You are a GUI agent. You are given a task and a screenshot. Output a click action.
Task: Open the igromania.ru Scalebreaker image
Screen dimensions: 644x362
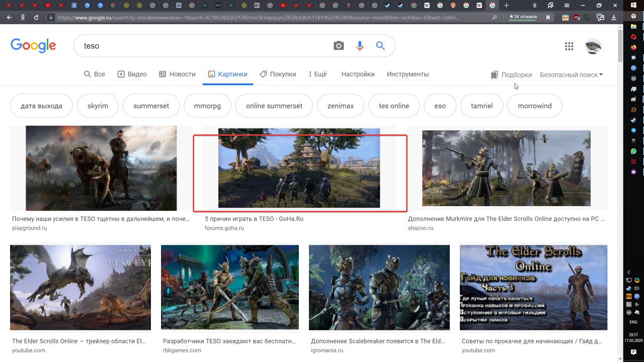coord(379,287)
